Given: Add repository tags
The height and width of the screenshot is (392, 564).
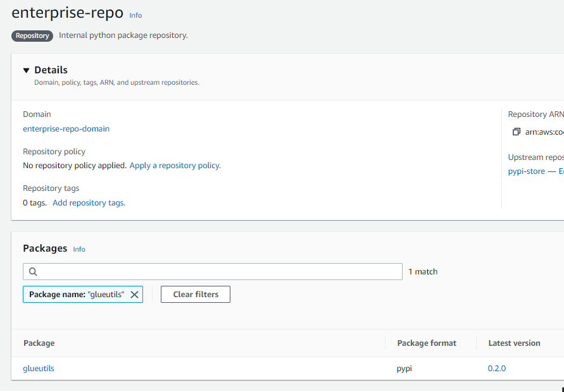Looking at the screenshot, I should pyautogui.click(x=89, y=202).
